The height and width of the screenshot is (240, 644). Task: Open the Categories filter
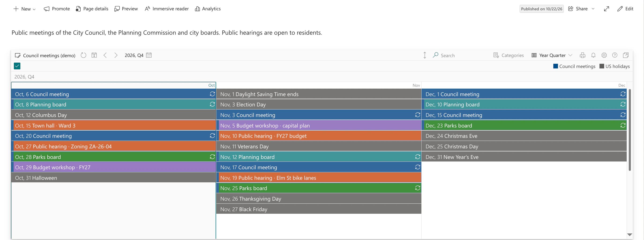(509, 55)
